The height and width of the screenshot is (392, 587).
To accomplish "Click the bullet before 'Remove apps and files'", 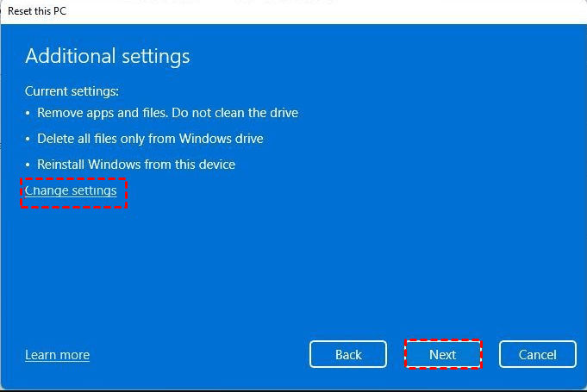I will [28, 113].
